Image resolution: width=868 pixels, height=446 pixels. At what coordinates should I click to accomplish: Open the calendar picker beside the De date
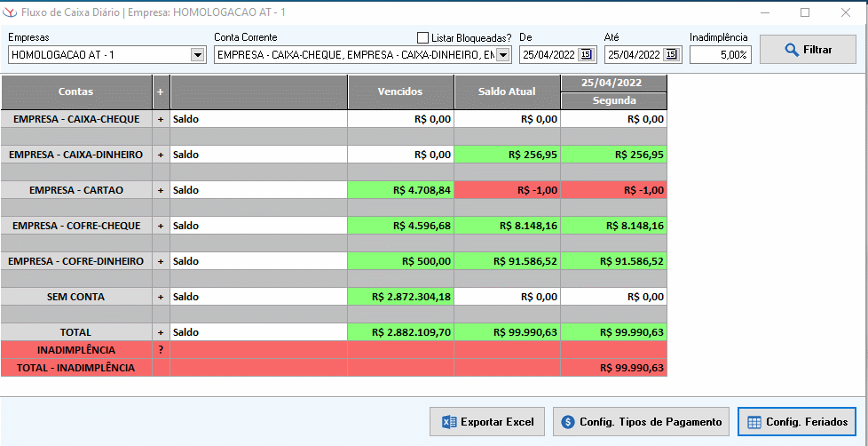pos(587,54)
